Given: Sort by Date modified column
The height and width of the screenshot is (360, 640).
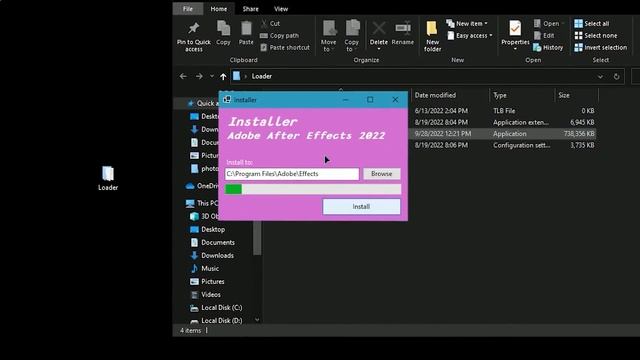Looking at the screenshot, I should [435, 95].
